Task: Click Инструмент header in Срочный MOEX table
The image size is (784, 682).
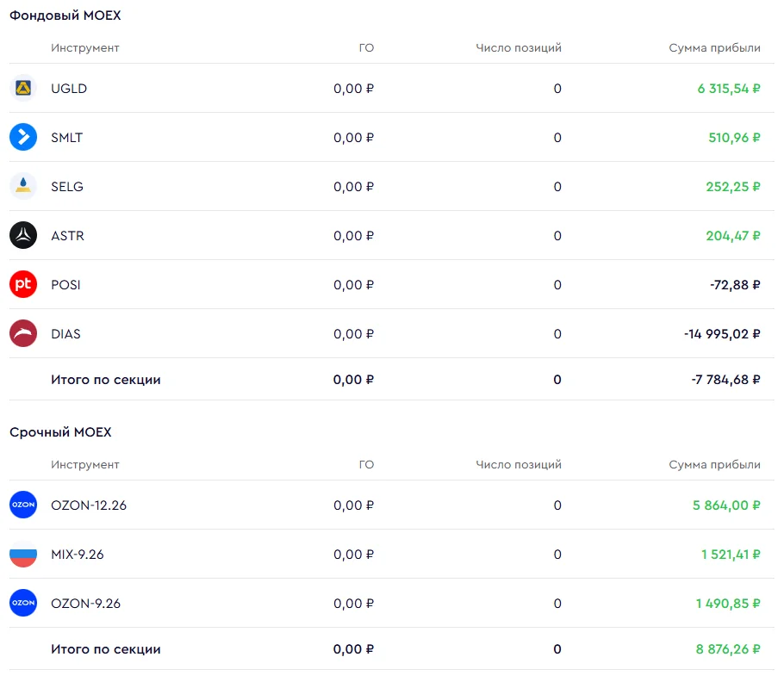Action: (x=85, y=465)
